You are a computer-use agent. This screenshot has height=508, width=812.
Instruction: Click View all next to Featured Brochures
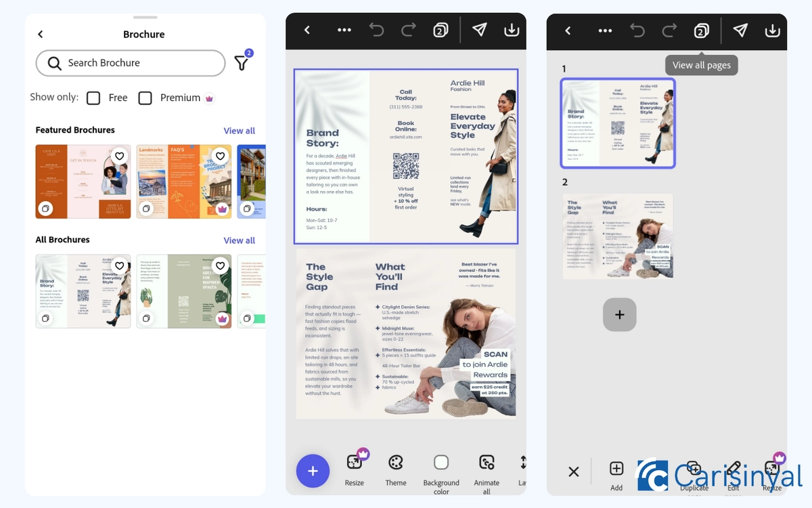tap(240, 130)
